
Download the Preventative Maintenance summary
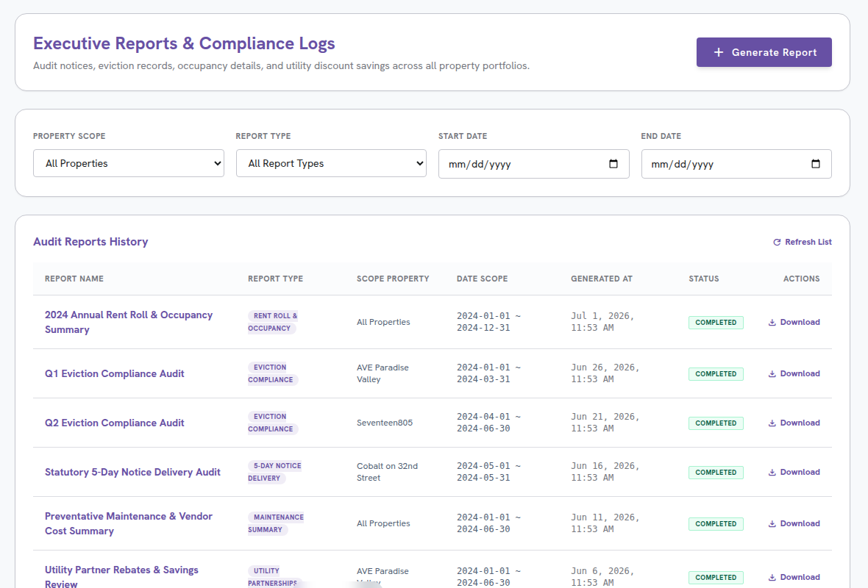click(x=794, y=523)
